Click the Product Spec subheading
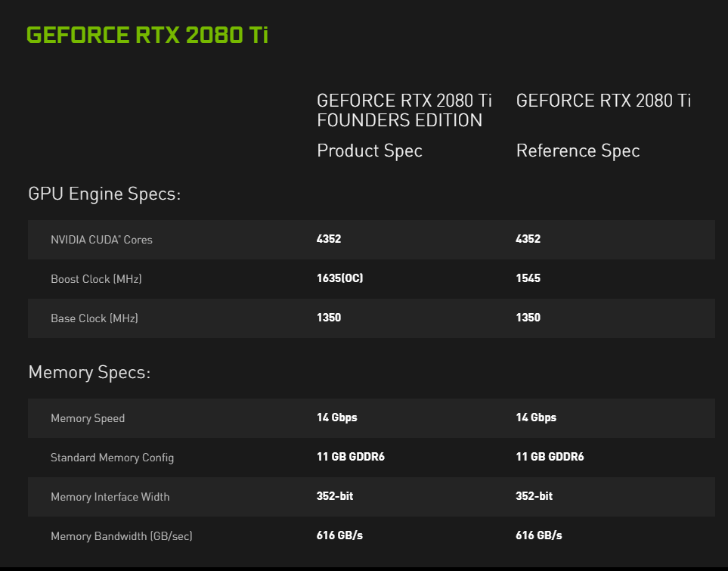728x571 pixels. coord(369,151)
